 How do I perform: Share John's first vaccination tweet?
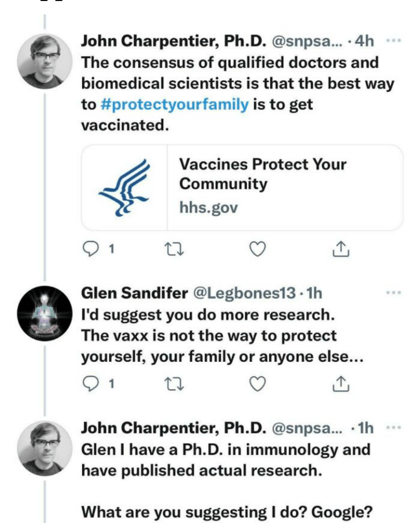click(341, 249)
